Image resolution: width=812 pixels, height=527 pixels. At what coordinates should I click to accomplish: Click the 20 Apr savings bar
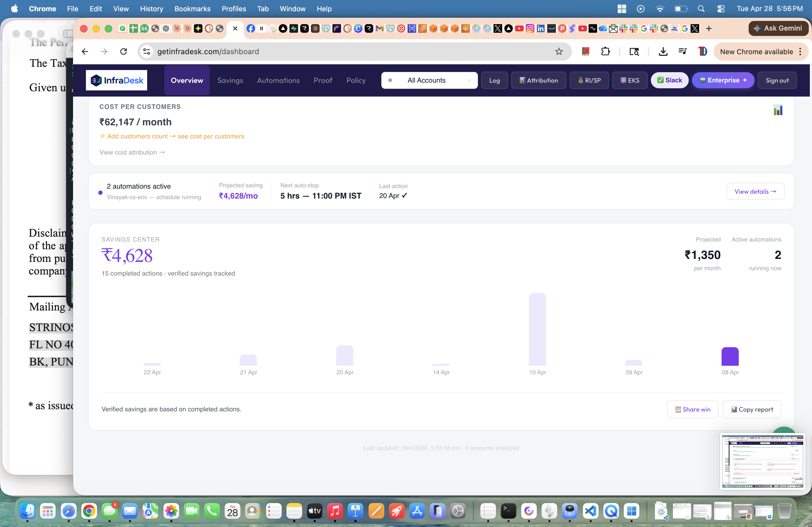point(344,356)
